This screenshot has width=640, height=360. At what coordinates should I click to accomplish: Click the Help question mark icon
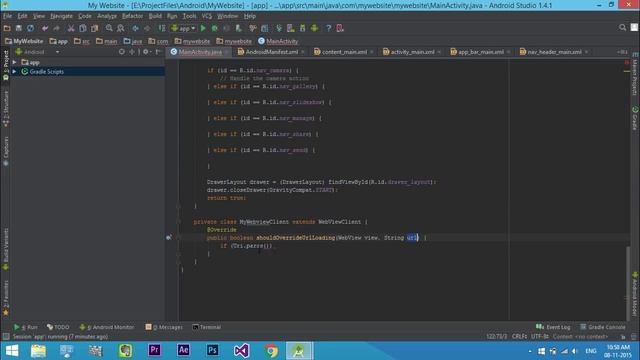pyautogui.click(x=329, y=28)
